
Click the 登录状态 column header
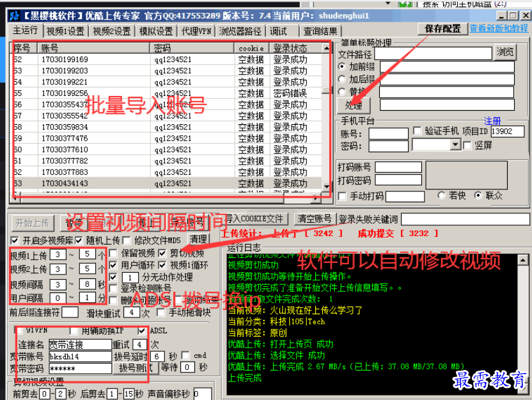coord(295,48)
